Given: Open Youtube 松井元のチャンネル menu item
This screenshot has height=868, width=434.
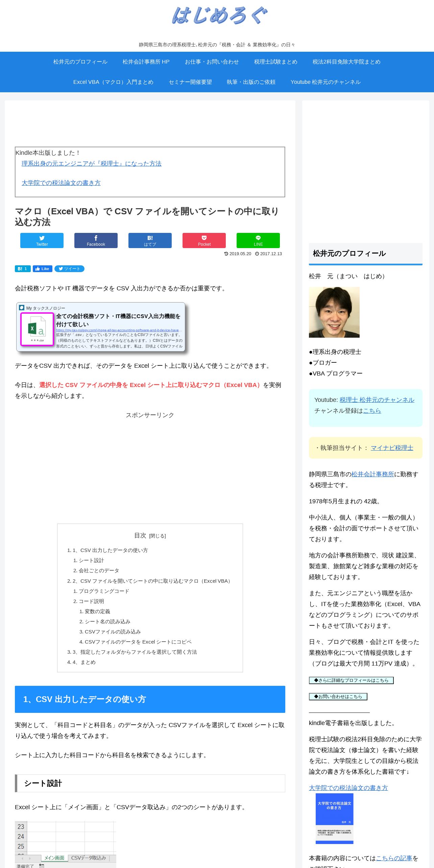Looking at the screenshot, I should click(325, 82).
